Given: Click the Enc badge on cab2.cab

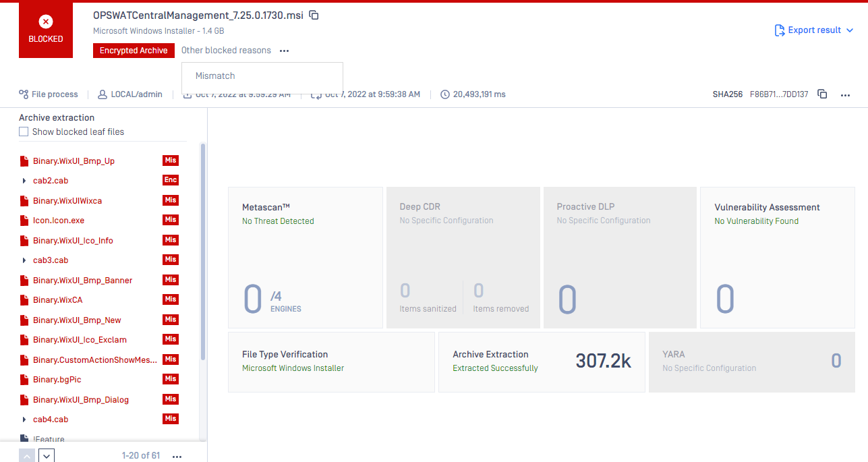Looking at the screenshot, I should (171, 180).
